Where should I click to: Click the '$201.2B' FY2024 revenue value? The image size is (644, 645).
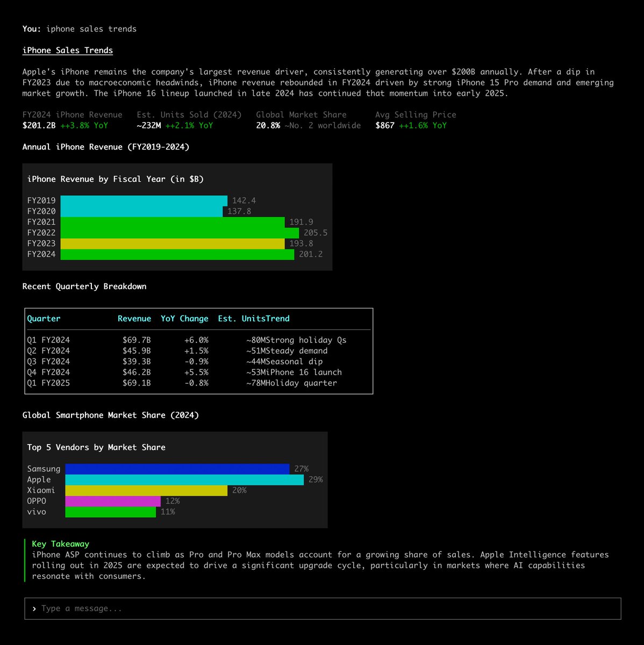39,125
